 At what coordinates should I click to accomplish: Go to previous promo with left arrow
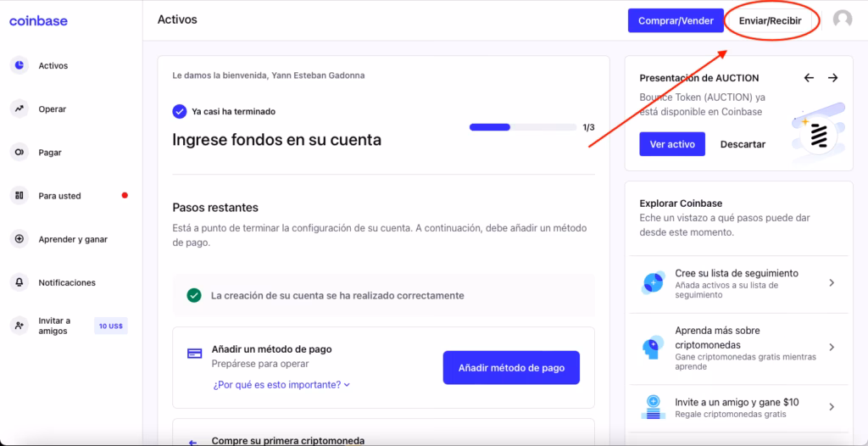pos(809,78)
